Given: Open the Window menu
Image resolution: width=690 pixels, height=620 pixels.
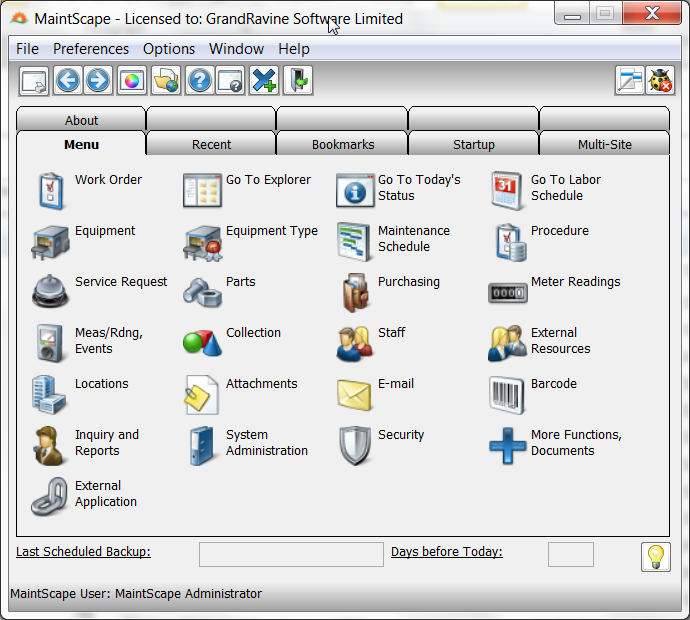Looking at the screenshot, I should (x=236, y=49).
